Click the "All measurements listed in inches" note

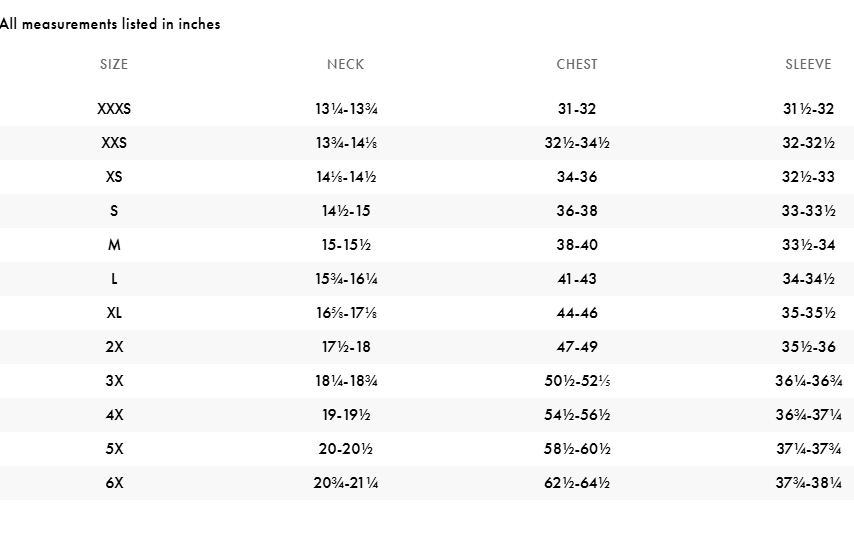click(x=110, y=24)
